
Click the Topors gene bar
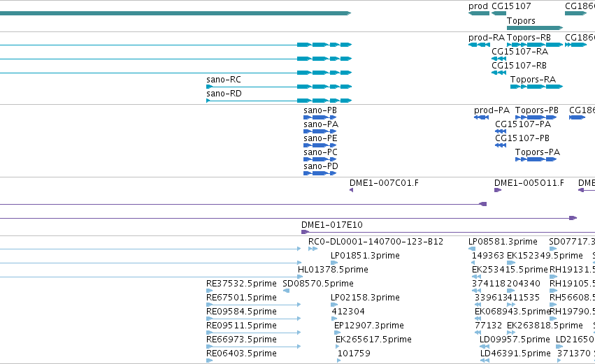[x=535, y=28]
